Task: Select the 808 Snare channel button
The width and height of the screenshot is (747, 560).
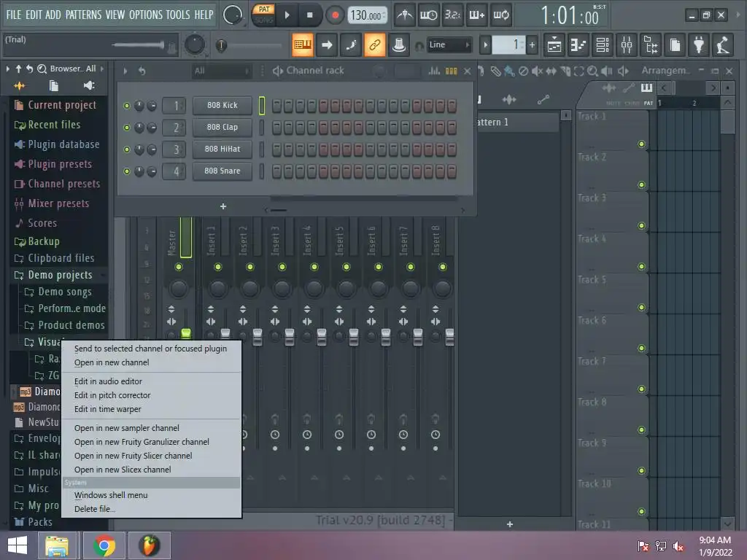Action: coord(222,171)
